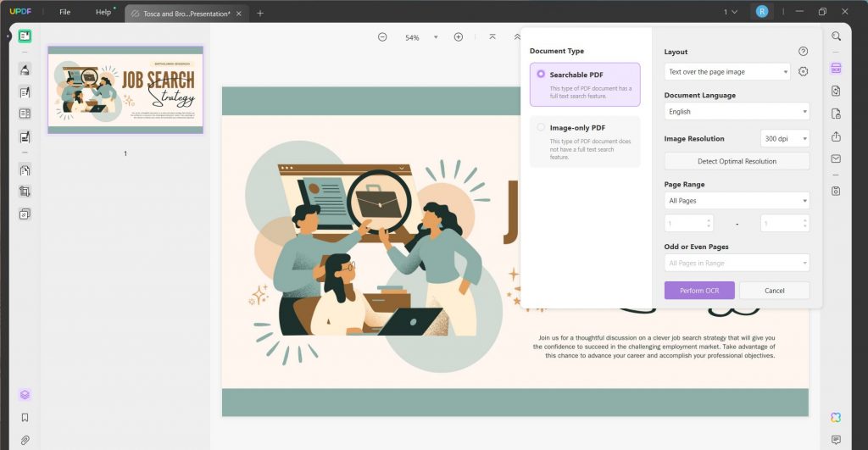This screenshot has width=868, height=450.
Task: Expand the 300 dpi resolution dropdown
Action: point(784,138)
